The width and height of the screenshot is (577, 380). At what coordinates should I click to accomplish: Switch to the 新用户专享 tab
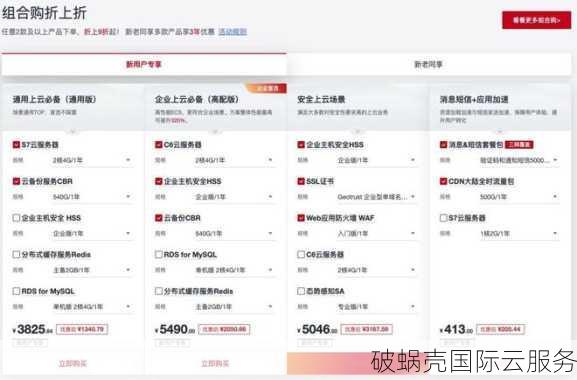pos(144,64)
